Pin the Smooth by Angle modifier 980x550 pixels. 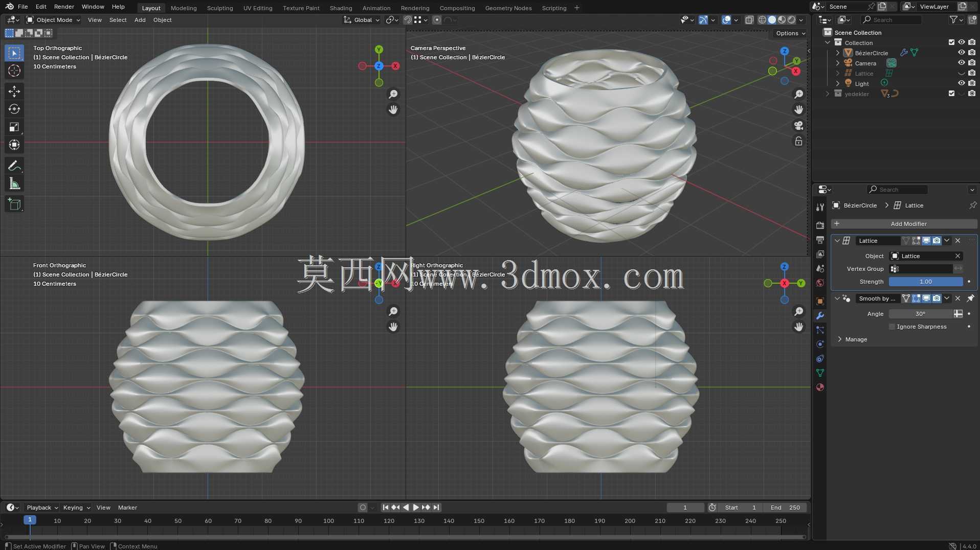970,299
